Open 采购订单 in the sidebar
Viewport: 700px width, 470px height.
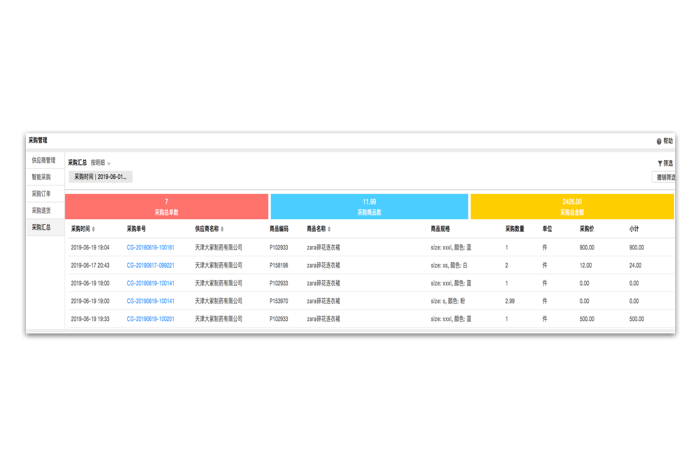click(x=44, y=194)
